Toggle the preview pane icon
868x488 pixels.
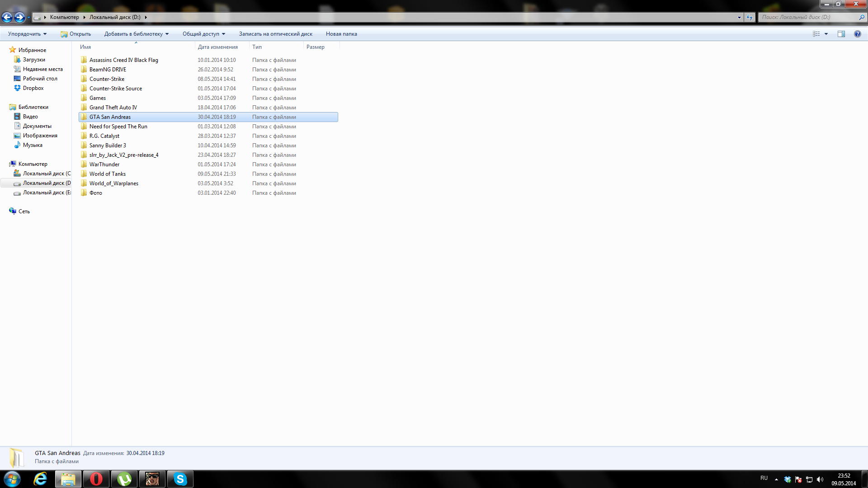[841, 34]
